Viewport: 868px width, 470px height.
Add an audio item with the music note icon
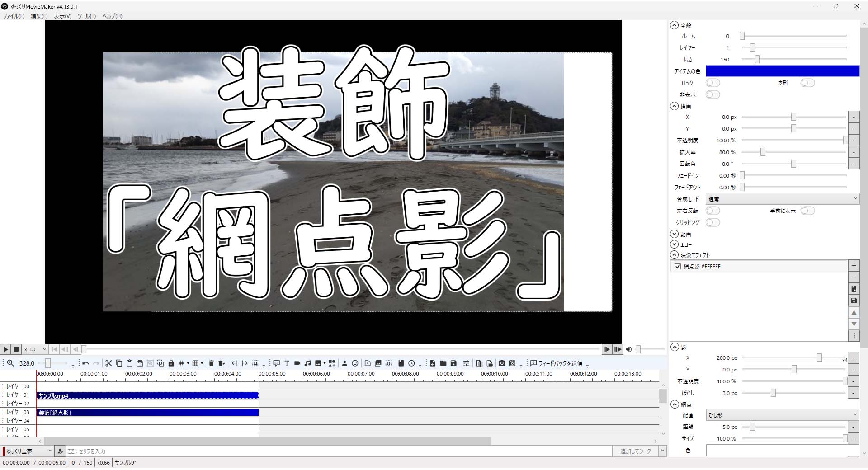[x=307, y=363]
